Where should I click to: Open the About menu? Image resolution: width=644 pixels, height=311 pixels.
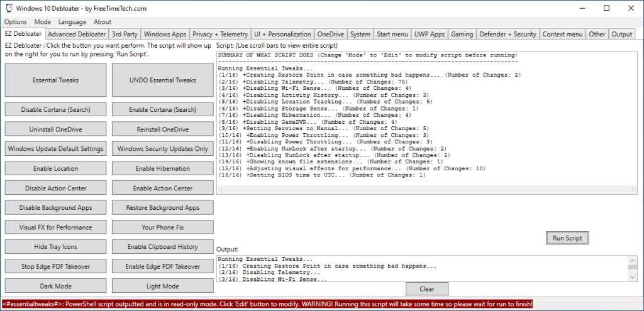tap(103, 22)
